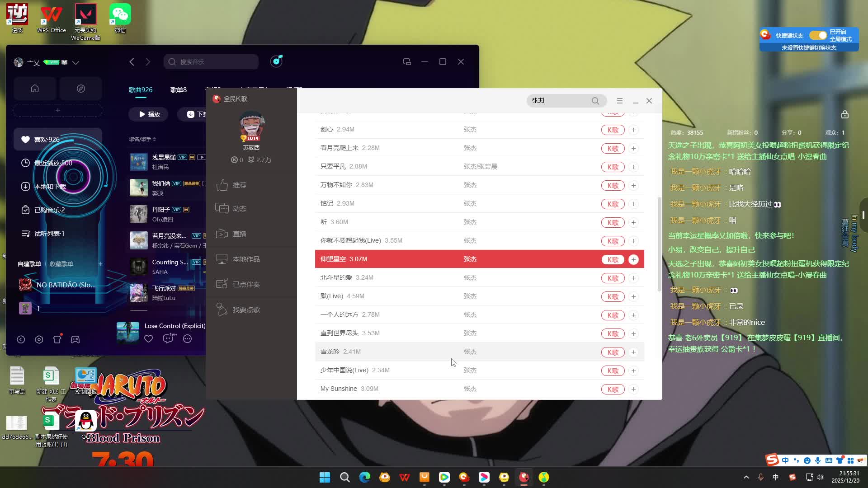Open the 喜欢·926 playlist entry
Image resolution: width=868 pixels, height=488 pixels.
pyautogui.click(x=47, y=139)
